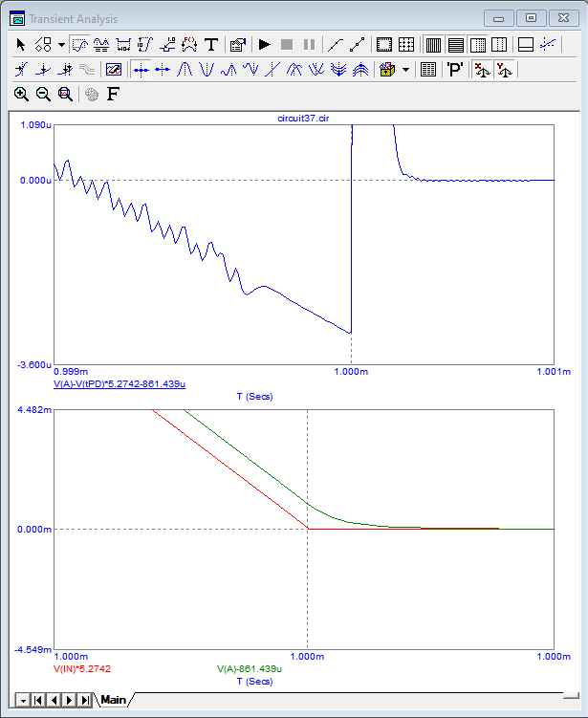Go to the previous page tab
The image size is (588, 718).
pyautogui.click(x=54, y=700)
